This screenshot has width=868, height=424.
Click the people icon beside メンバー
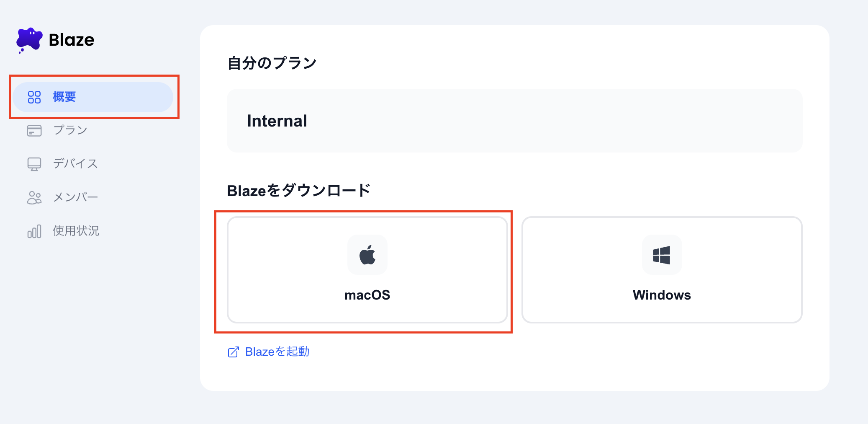[x=34, y=198]
